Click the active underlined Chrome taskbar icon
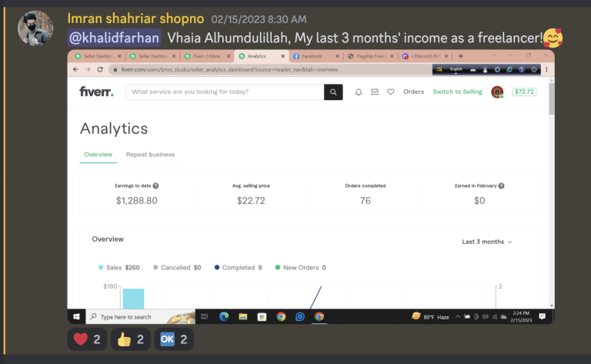 [319, 316]
